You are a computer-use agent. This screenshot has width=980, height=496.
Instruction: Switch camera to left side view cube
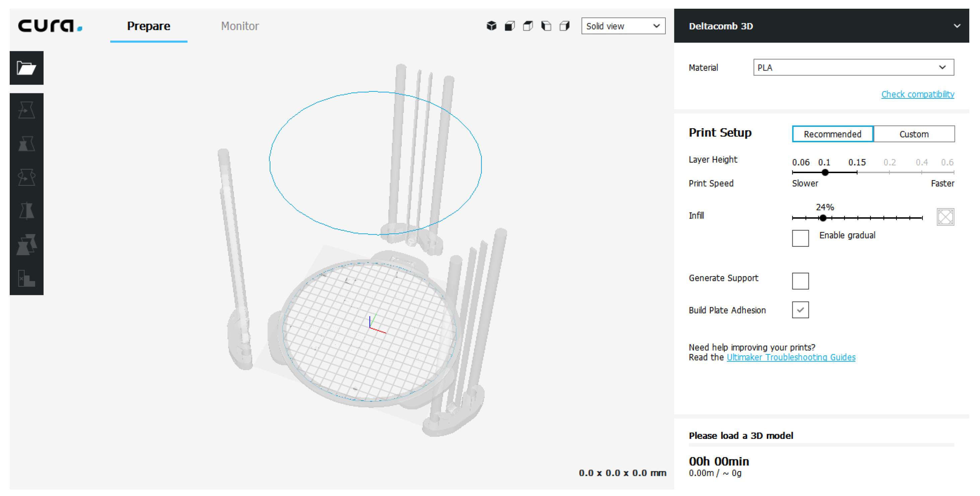click(x=546, y=26)
